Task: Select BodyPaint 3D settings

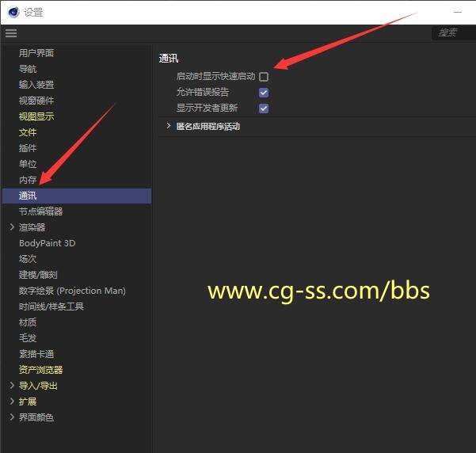Action: [x=47, y=243]
